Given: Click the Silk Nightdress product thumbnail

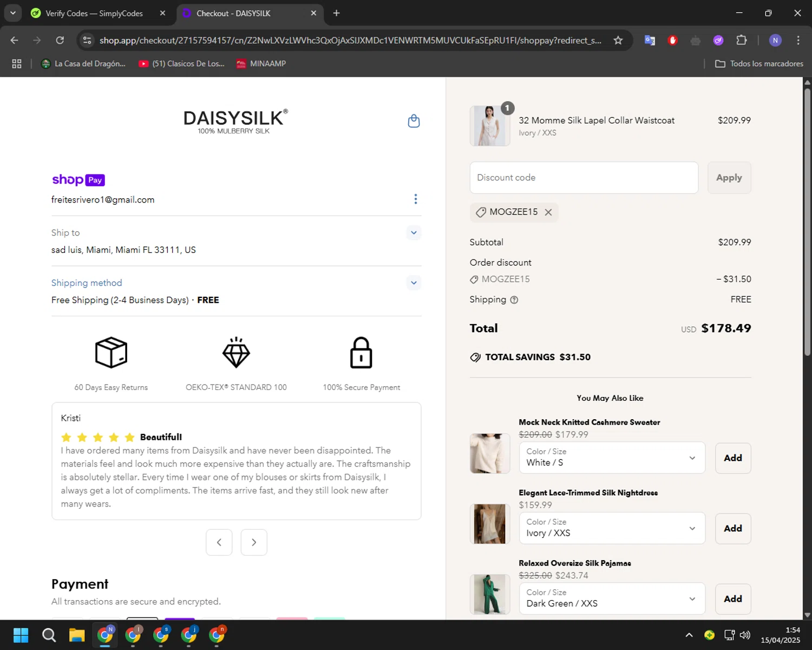Looking at the screenshot, I should [x=490, y=524].
